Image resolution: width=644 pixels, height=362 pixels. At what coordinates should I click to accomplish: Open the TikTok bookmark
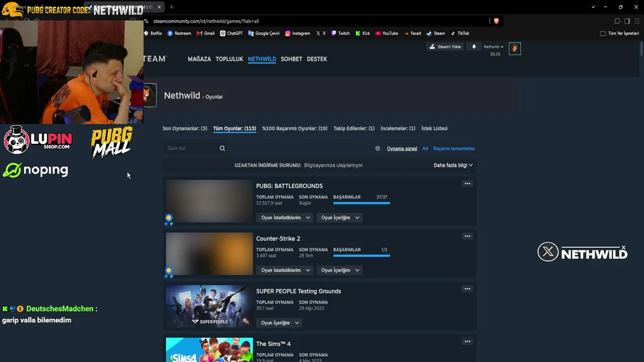pyautogui.click(x=460, y=34)
